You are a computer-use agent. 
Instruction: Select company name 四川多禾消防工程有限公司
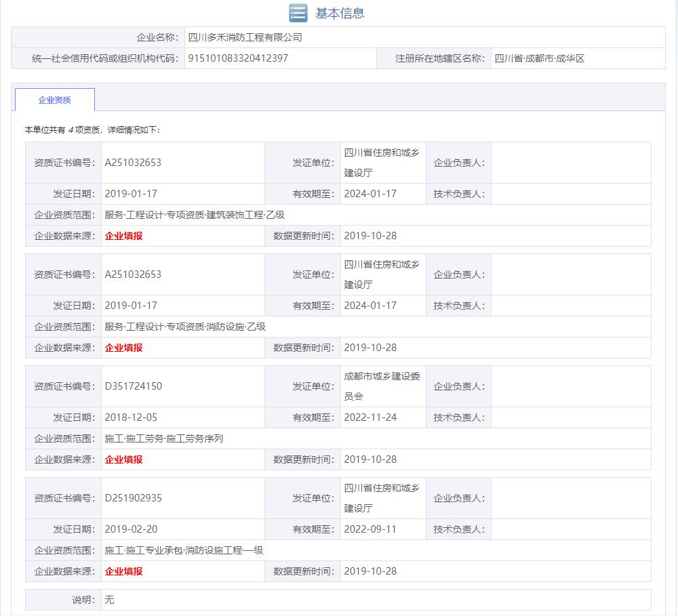(x=245, y=37)
